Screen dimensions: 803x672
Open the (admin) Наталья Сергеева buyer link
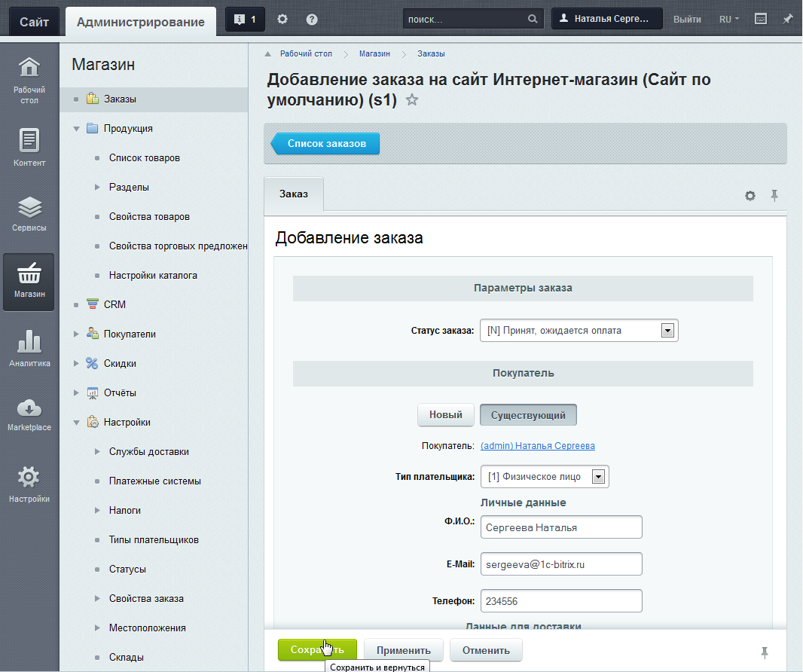[x=537, y=446]
